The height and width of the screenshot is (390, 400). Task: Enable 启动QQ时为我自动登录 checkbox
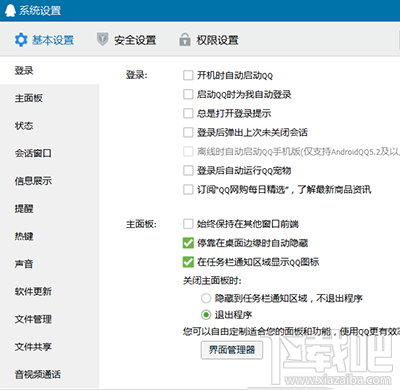[188, 94]
